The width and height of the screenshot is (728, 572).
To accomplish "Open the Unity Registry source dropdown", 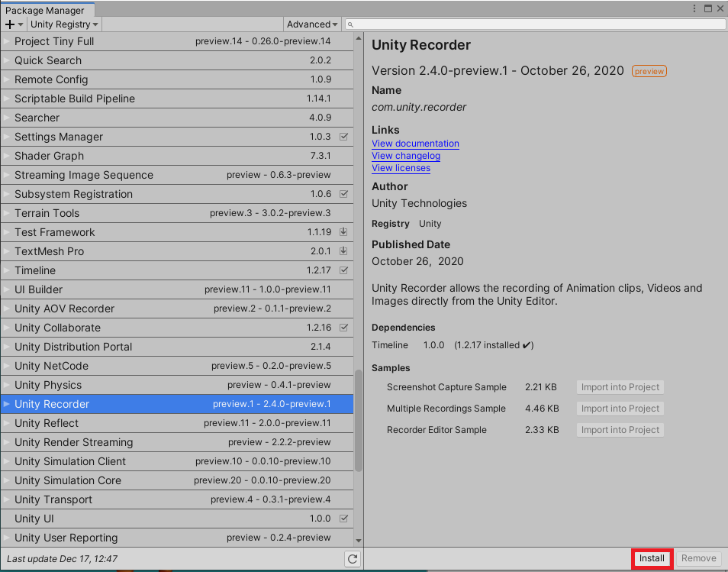I will point(64,24).
